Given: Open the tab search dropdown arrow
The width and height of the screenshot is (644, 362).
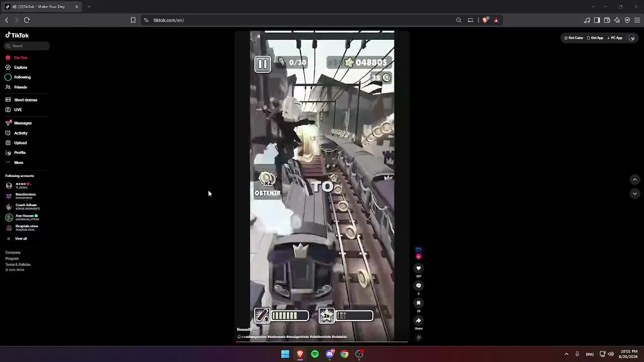Looking at the screenshot, I should [x=593, y=7].
